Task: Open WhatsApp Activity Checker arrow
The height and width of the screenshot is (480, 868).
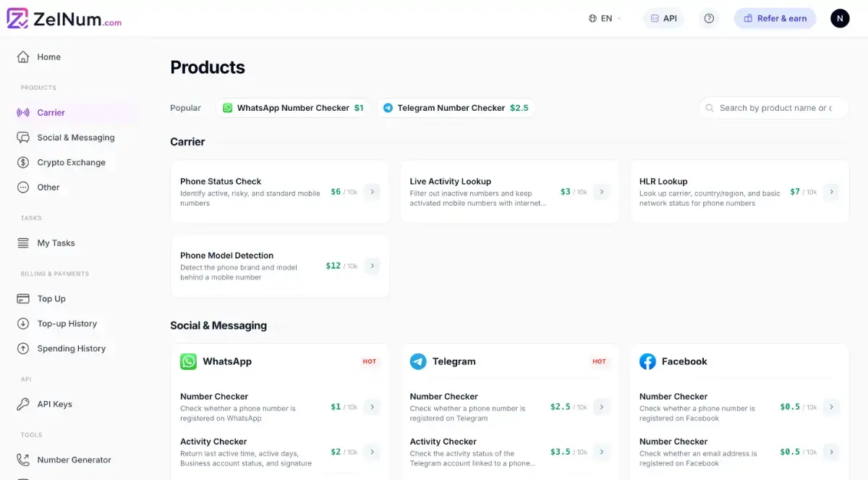Action: [372, 452]
